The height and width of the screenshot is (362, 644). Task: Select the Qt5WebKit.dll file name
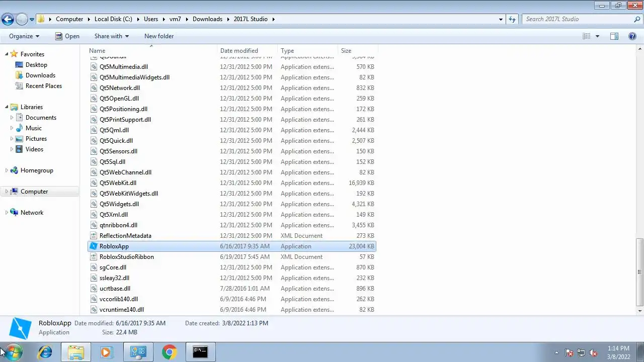pos(118,183)
